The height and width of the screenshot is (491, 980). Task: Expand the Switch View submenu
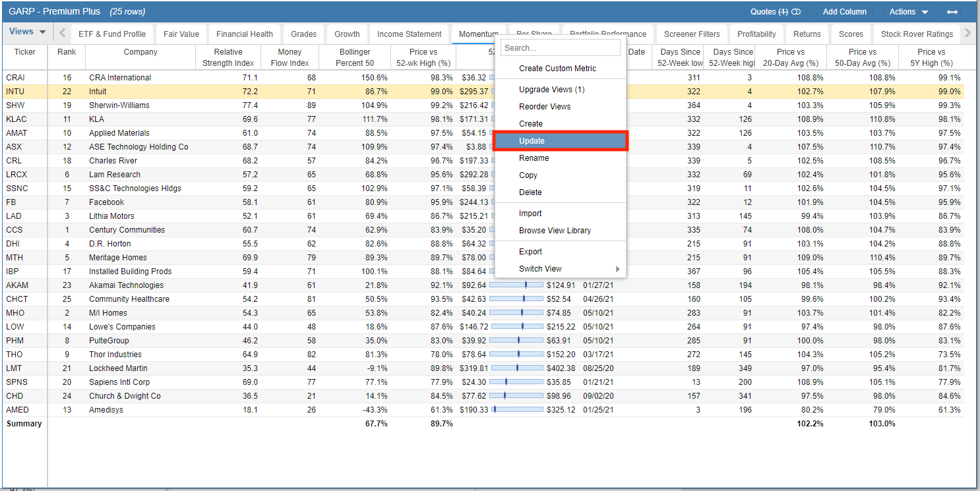tap(561, 269)
